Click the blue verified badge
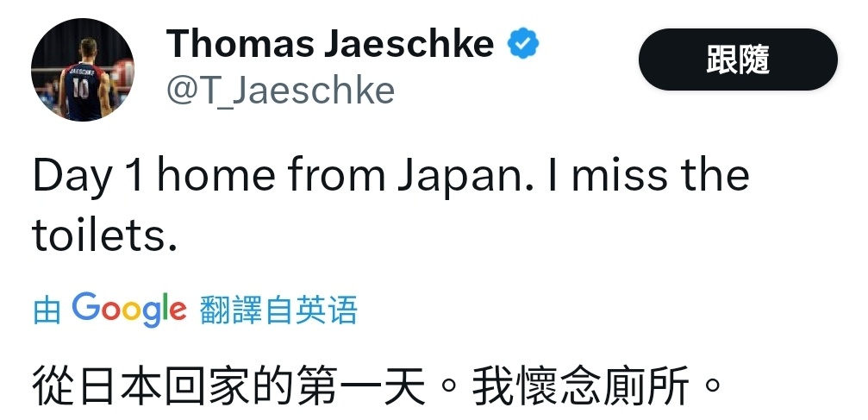Image resolution: width=868 pixels, height=420 pixels. (523, 43)
